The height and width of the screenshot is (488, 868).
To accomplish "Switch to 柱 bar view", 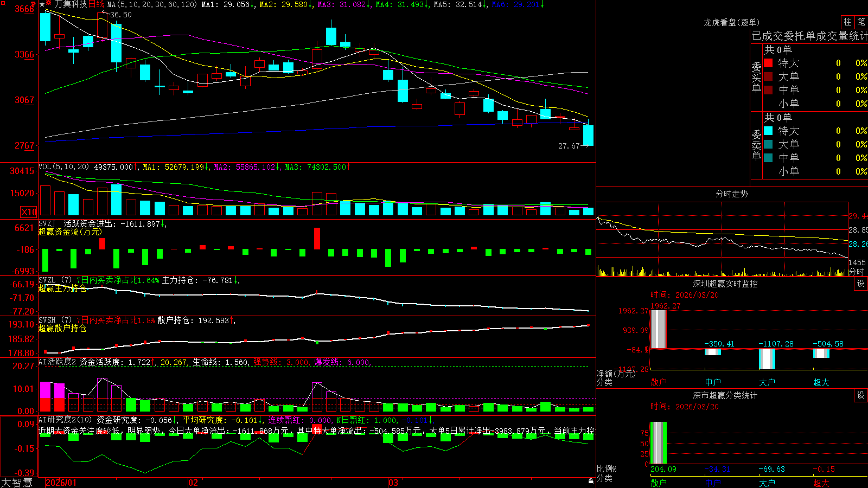I will (x=847, y=22).
